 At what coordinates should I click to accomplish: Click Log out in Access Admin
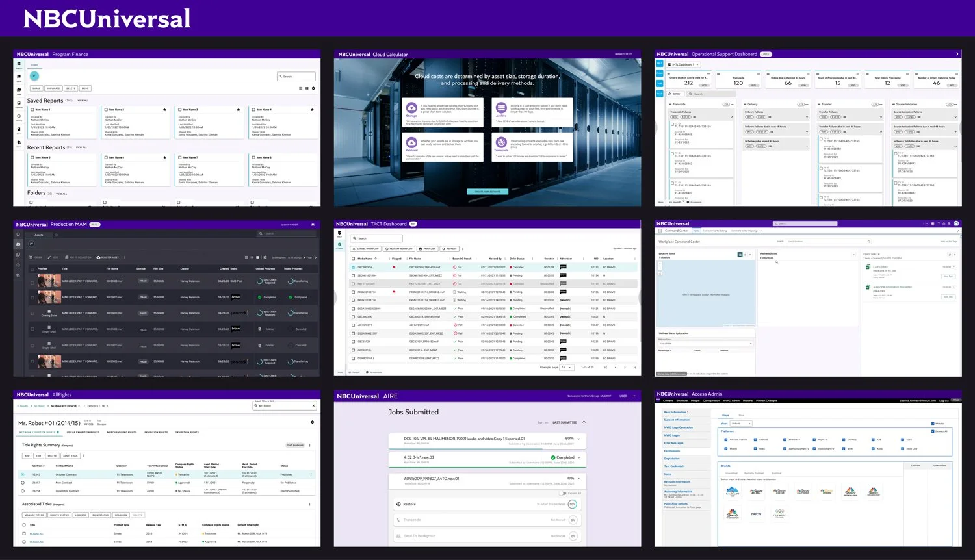click(944, 401)
